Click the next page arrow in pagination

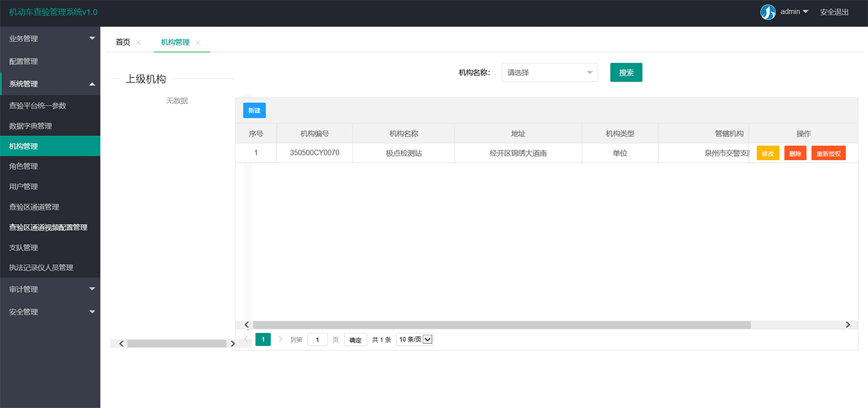pos(280,339)
